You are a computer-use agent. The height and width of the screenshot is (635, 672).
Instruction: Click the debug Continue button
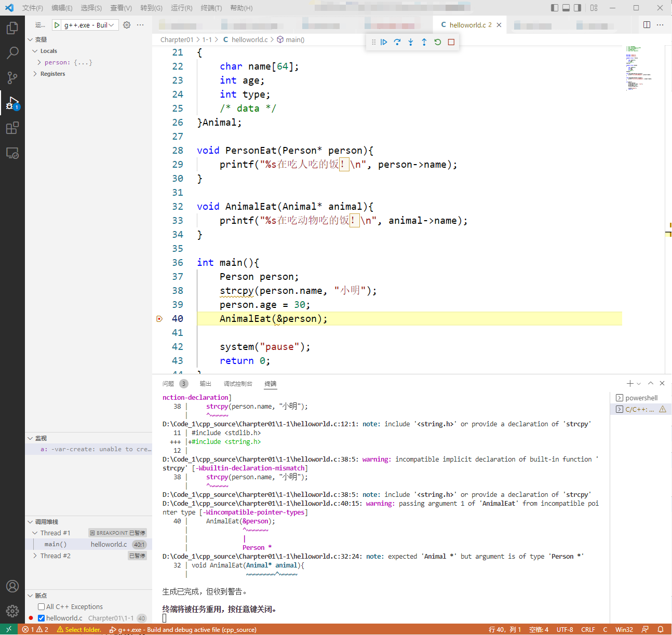384,42
